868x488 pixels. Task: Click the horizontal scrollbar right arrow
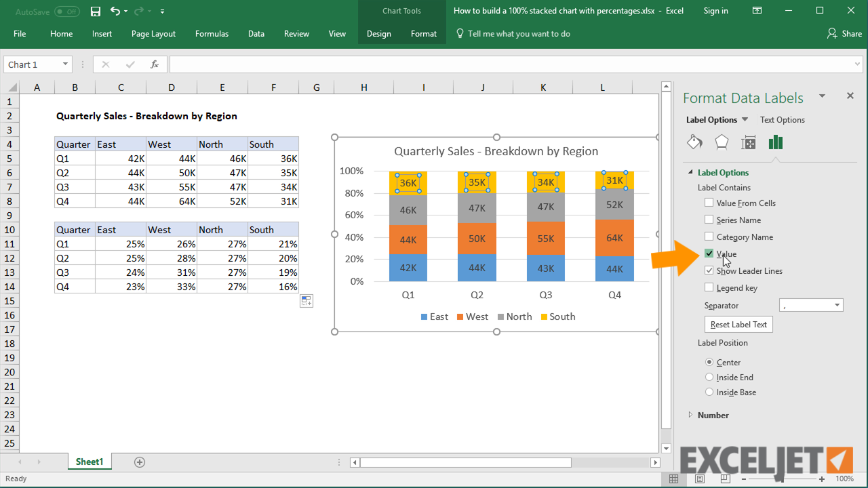(655, 462)
